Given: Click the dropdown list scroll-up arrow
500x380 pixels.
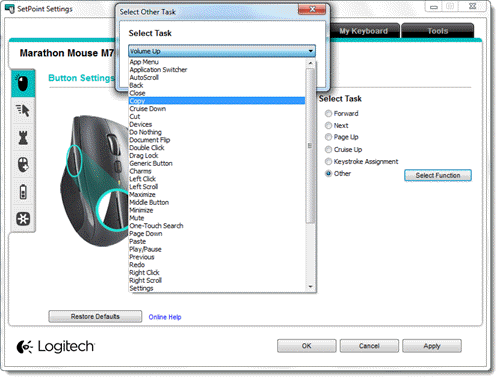Looking at the screenshot, I should click(311, 63).
